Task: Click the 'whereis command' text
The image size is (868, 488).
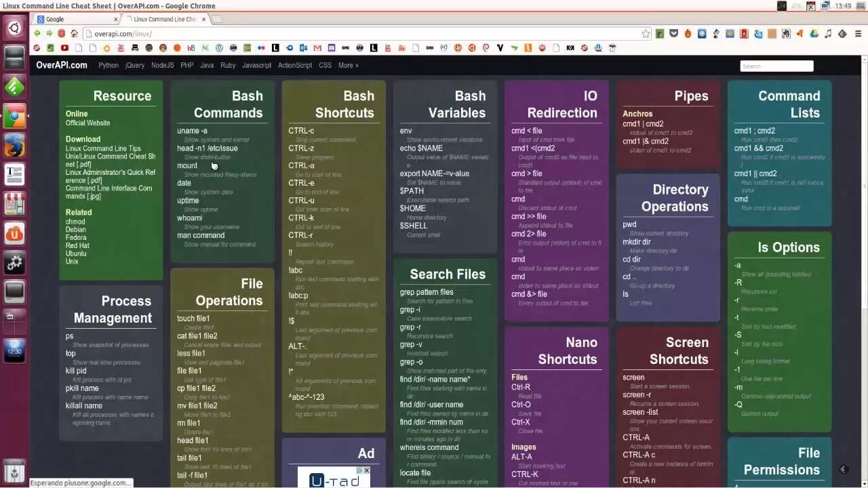Action: click(429, 447)
